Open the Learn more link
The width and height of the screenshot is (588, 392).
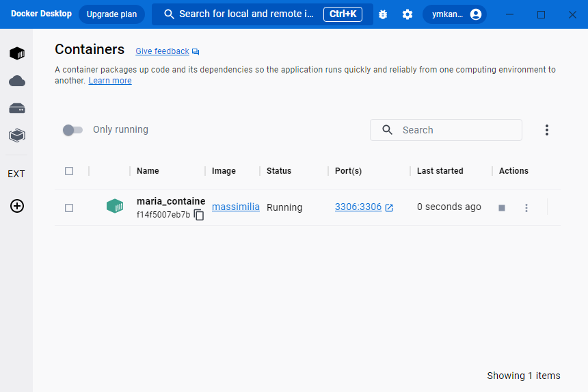[110, 81]
